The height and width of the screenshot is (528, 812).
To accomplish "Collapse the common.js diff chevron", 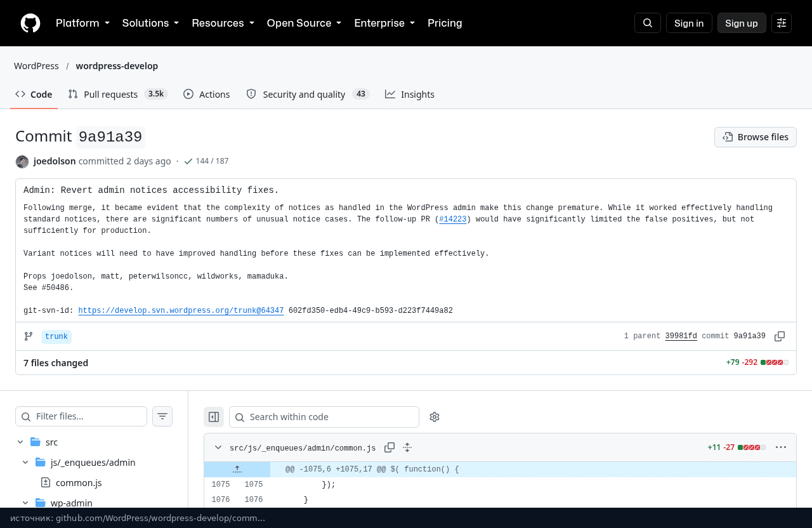I will [218, 447].
